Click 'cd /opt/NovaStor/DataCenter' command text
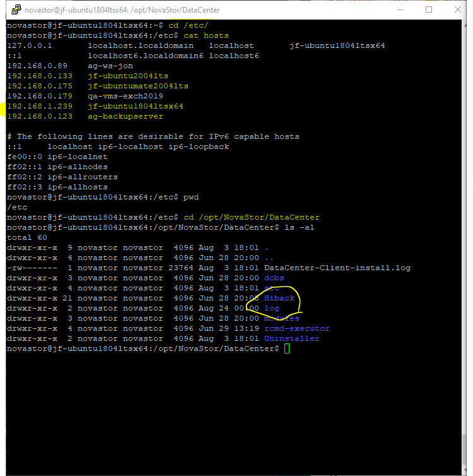Image resolution: width=473 pixels, height=476 pixels. pyautogui.click(x=252, y=217)
